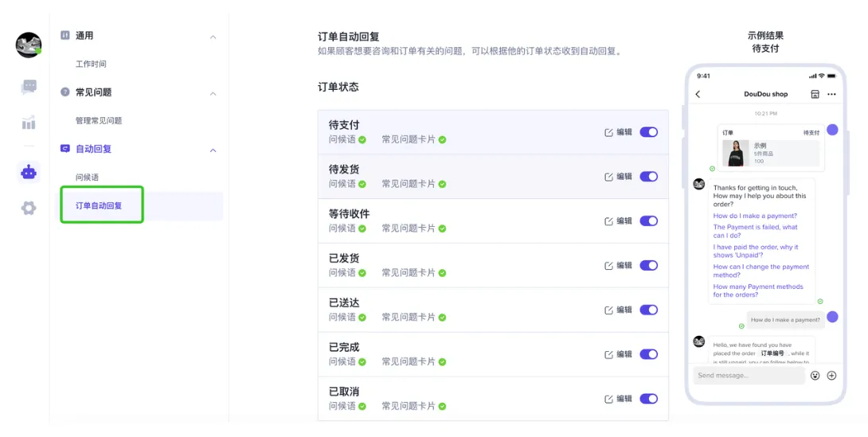Toggle auto reply switch for 已送达
Image resolution: width=868 pixels, height=437 pixels.
pyautogui.click(x=649, y=310)
